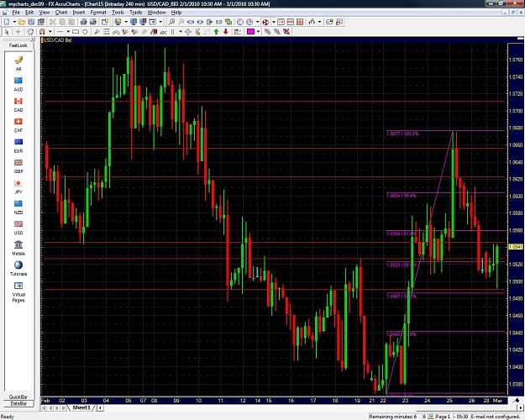Screen dimensions: 525x420
Task: Click the Save disk toolbar icon
Action: [x=31, y=22]
